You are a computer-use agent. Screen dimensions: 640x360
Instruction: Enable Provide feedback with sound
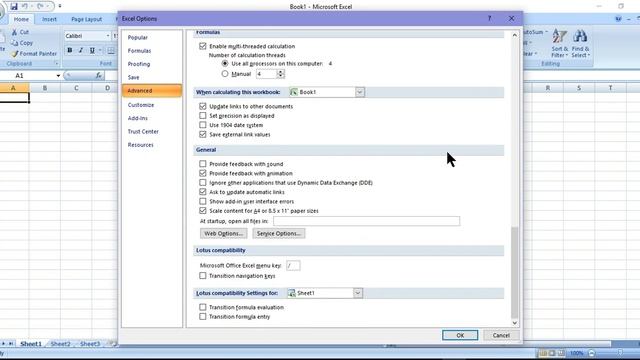(203, 164)
